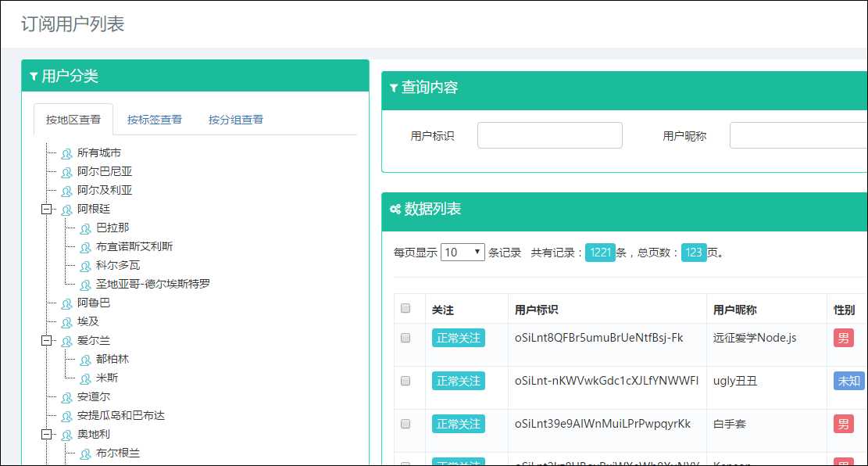This screenshot has width=868, height=466.
Task: Click the user icon beside 布宜诺斯艾利斯
Action: (x=85, y=247)
